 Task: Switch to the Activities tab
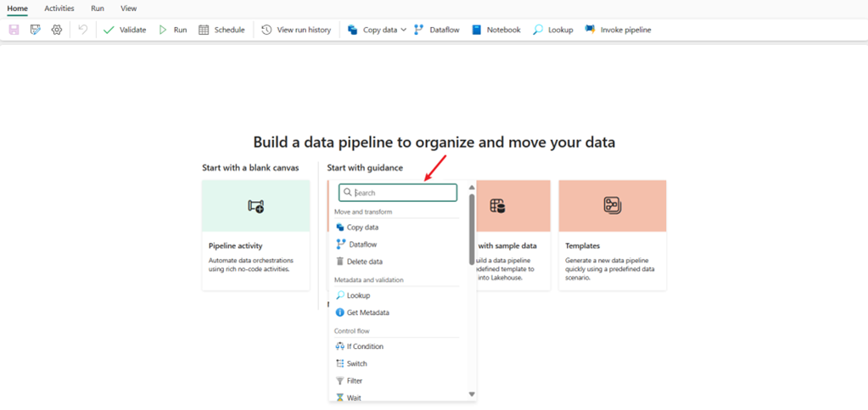pyautogui.click(x=59, y=8)
